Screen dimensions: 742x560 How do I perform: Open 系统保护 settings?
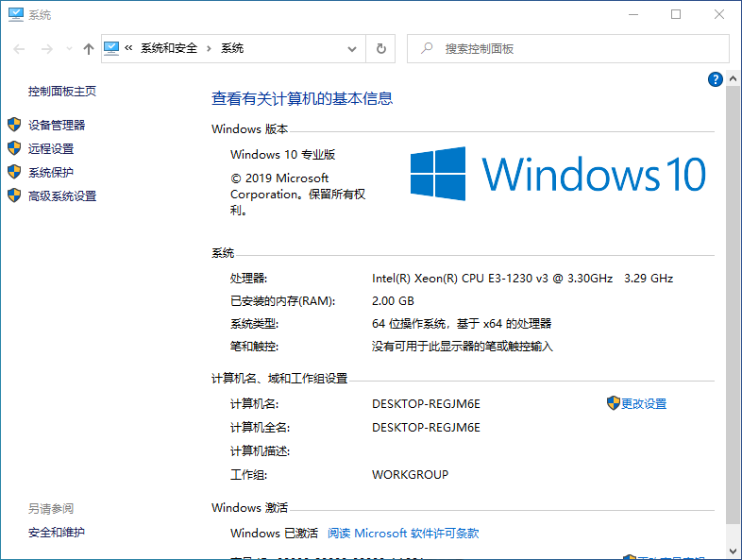(x=51, y=172)
